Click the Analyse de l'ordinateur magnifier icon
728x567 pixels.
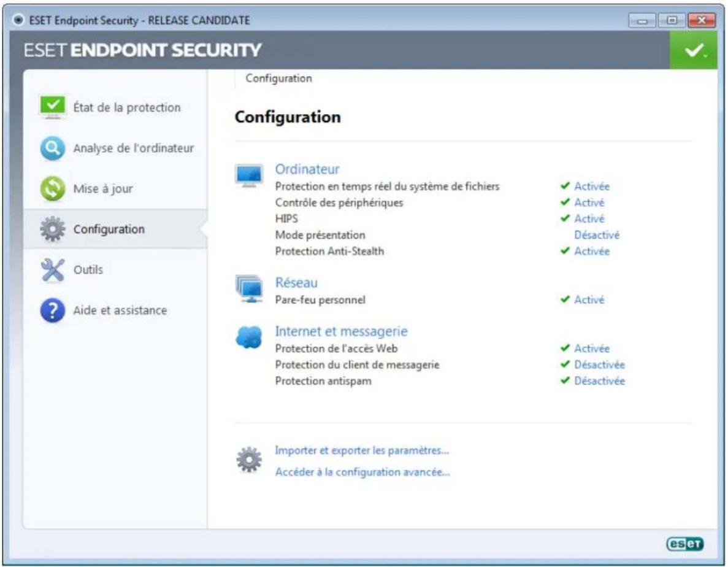[x=53, y=148]
